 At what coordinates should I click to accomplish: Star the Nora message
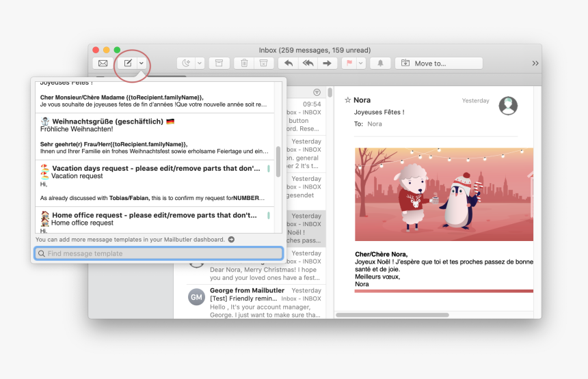coord(347,100)
